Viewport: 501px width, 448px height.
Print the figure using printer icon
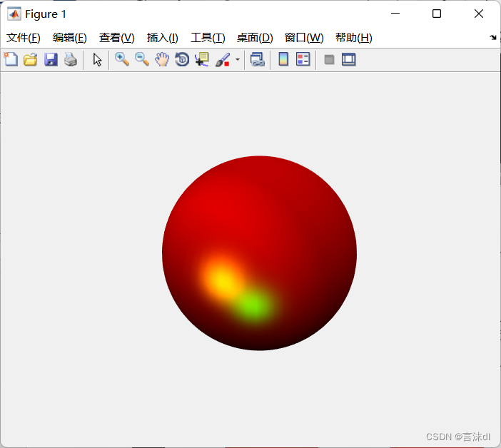click(x=71, y=60)
